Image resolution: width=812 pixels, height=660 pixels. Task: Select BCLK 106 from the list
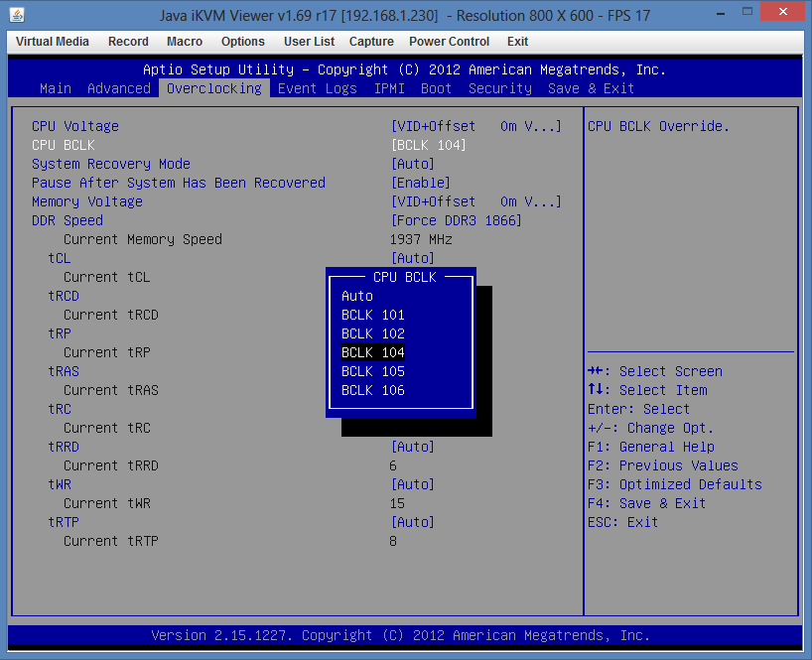click(x=373, y=390)
